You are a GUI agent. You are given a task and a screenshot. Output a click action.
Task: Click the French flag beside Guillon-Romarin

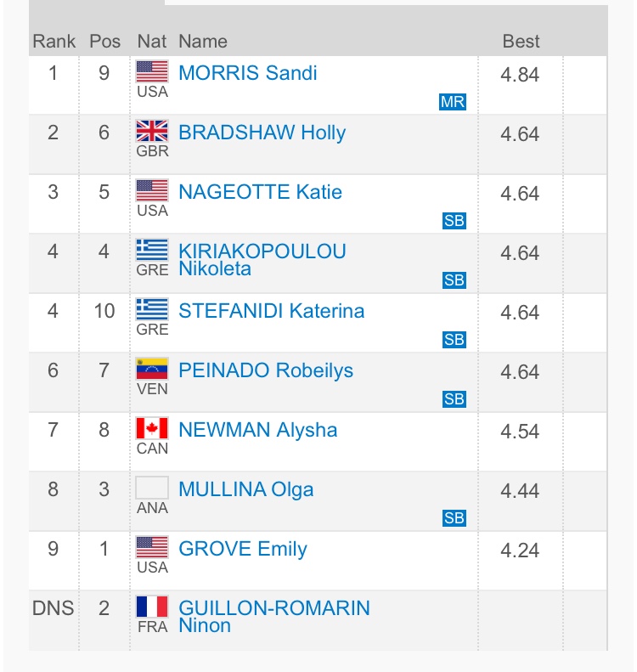point(153,607)
